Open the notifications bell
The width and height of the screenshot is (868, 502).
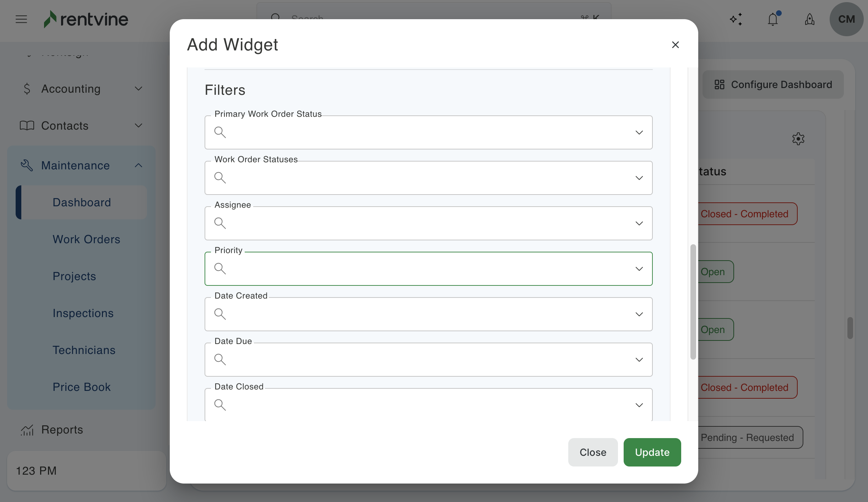tap(773, 19)
